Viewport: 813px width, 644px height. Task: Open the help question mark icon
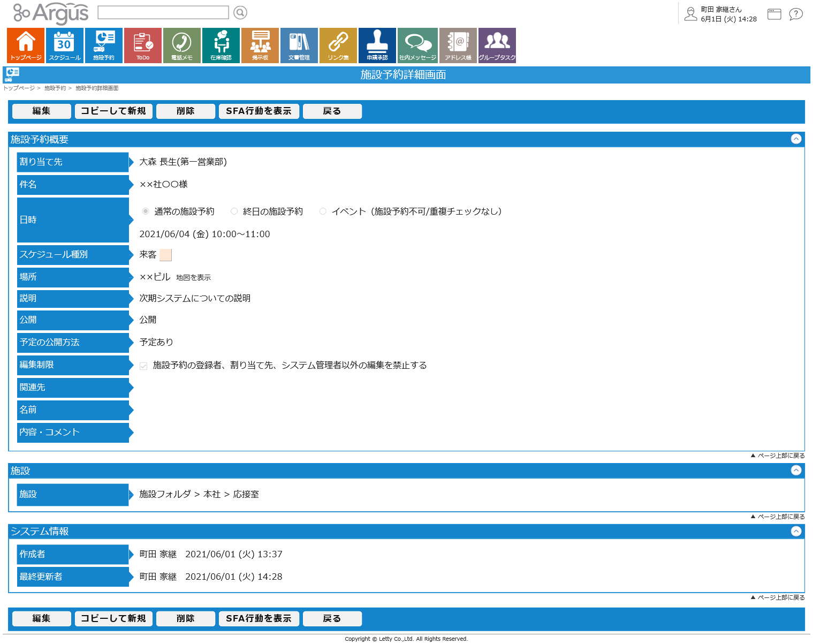point(796,14)
